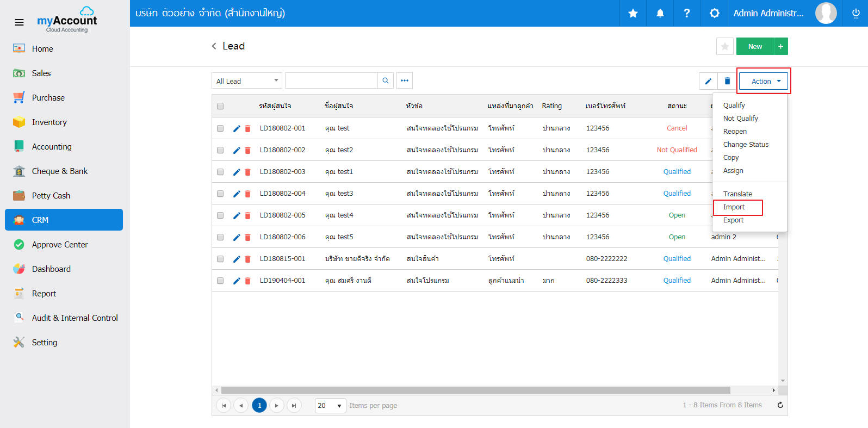Open the Dashboard sidebar item
The image size is (868, 428).
click(x=64, y=269)
